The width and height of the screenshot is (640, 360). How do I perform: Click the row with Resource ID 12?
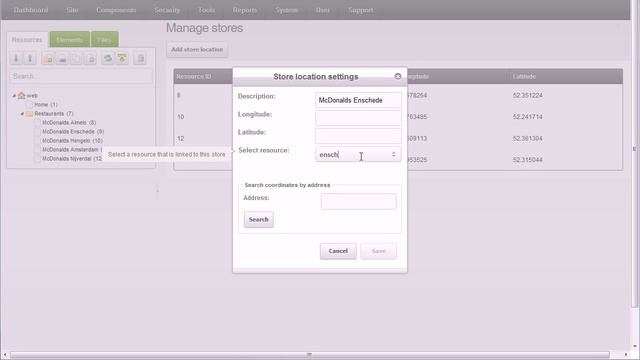click(398, 138)
